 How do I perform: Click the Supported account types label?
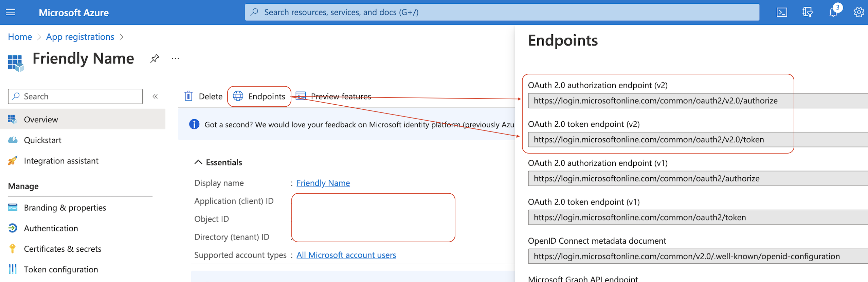240,255
